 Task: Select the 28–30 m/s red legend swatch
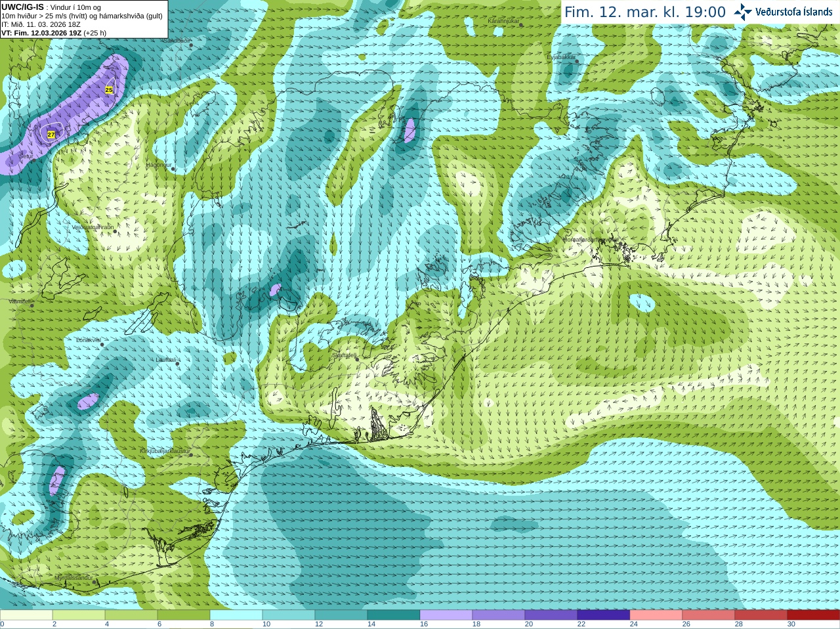pyautogui.click(x=761, y=615)
